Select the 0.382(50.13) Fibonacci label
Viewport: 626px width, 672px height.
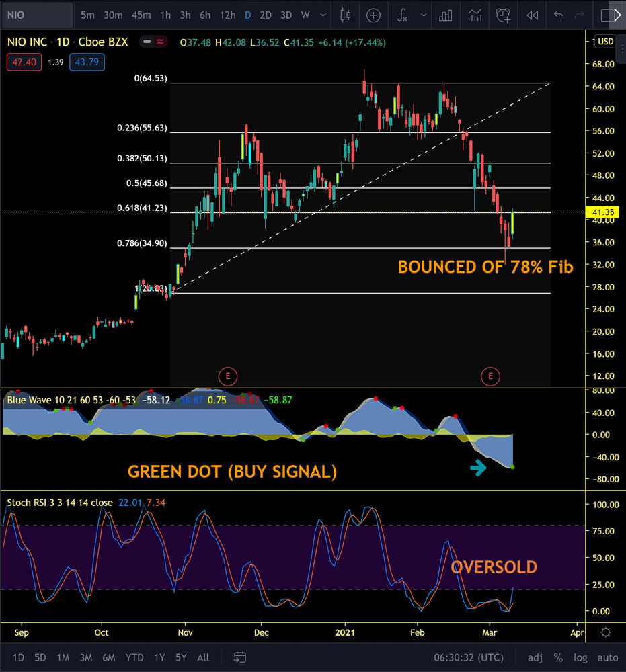(142, 159)
